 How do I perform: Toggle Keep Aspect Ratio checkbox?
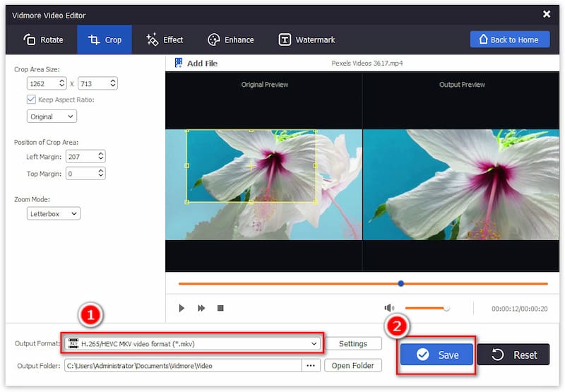(x=32, y=100)
